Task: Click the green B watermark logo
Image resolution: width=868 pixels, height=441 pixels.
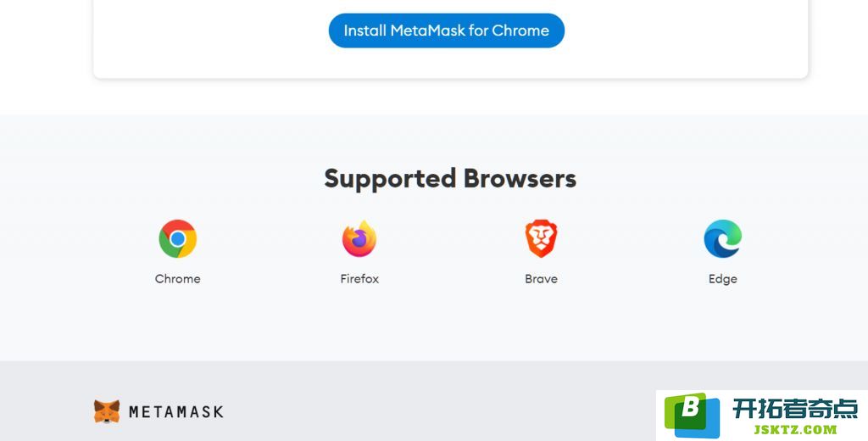Action: coord(686,410)
